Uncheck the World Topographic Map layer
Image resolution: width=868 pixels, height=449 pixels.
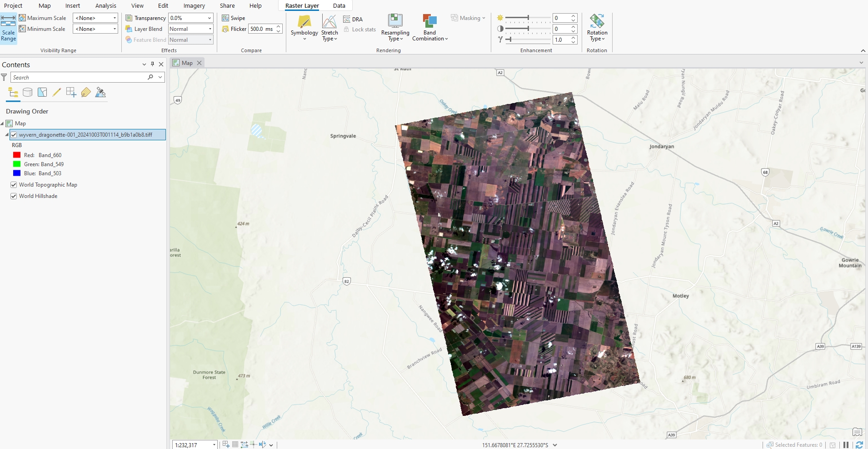[14, 185]
